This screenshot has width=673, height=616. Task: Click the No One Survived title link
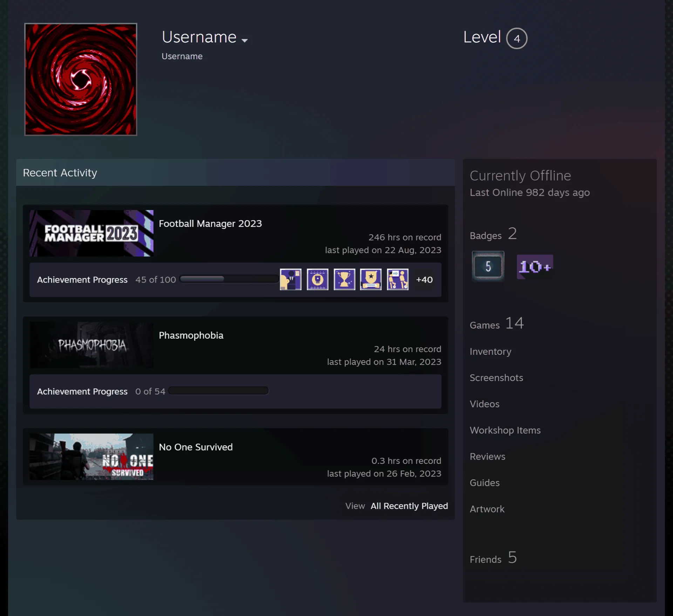click(x=196, y=447)
